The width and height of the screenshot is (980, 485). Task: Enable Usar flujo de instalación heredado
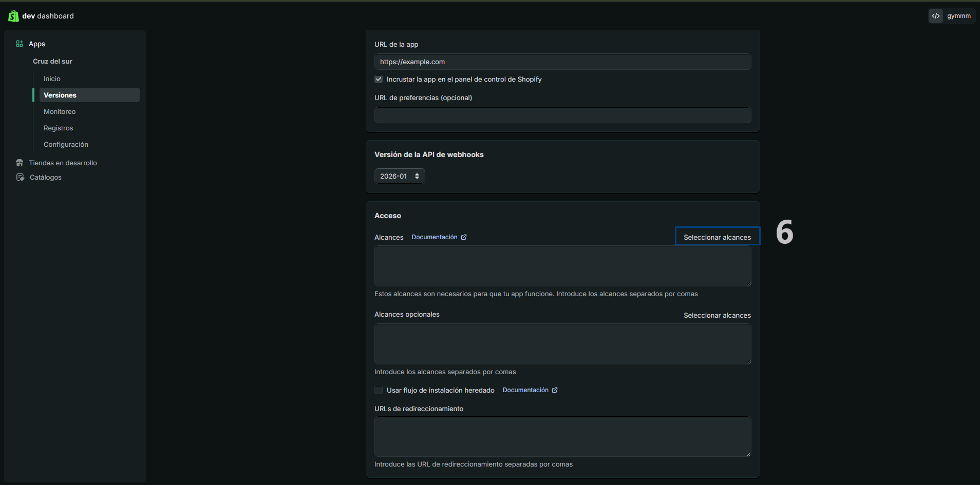379,390
